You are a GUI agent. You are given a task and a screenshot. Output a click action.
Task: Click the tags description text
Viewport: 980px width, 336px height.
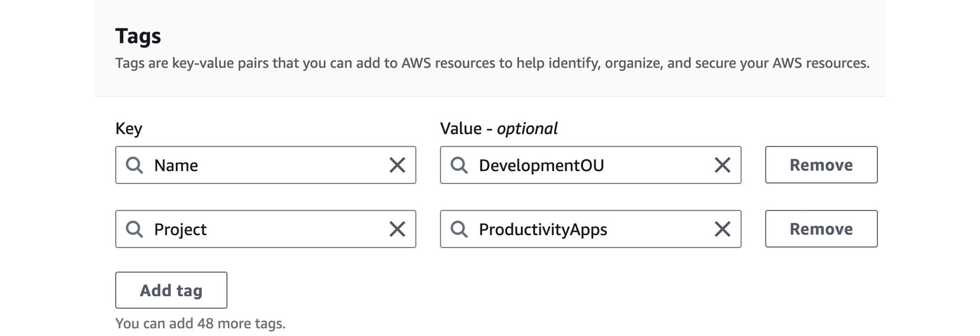click(492, 64)
